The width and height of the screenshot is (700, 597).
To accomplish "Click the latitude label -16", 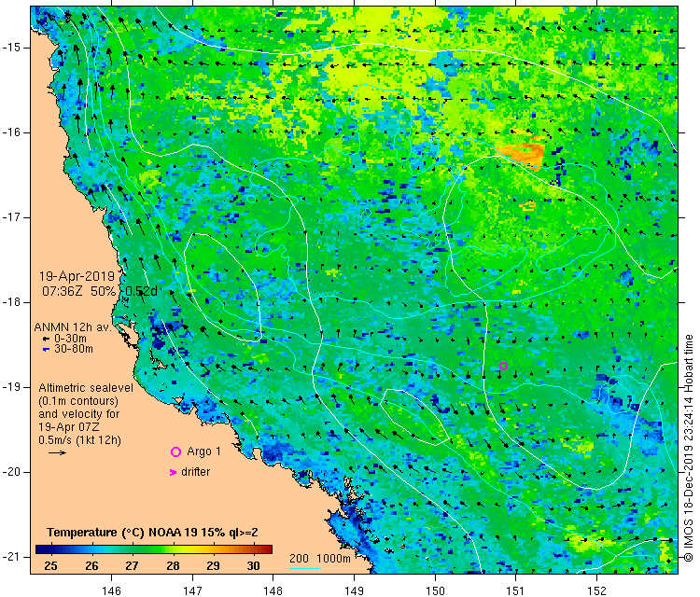I will point(10,132).
